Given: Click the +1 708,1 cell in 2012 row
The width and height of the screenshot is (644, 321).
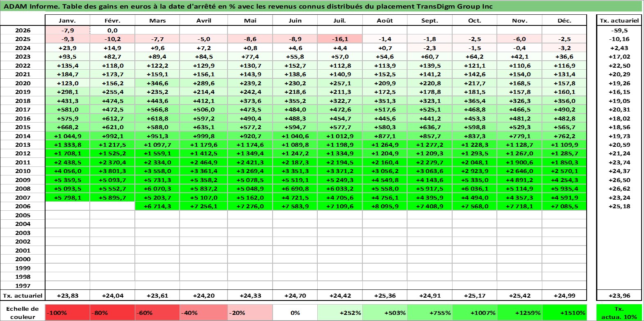Looking at the screenshot, I should pos(67,153).
